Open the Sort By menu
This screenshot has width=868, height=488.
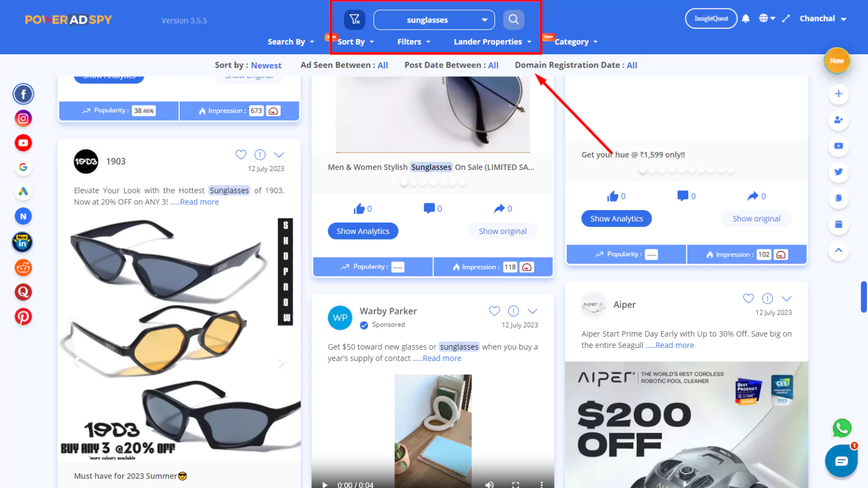point(355,42)
